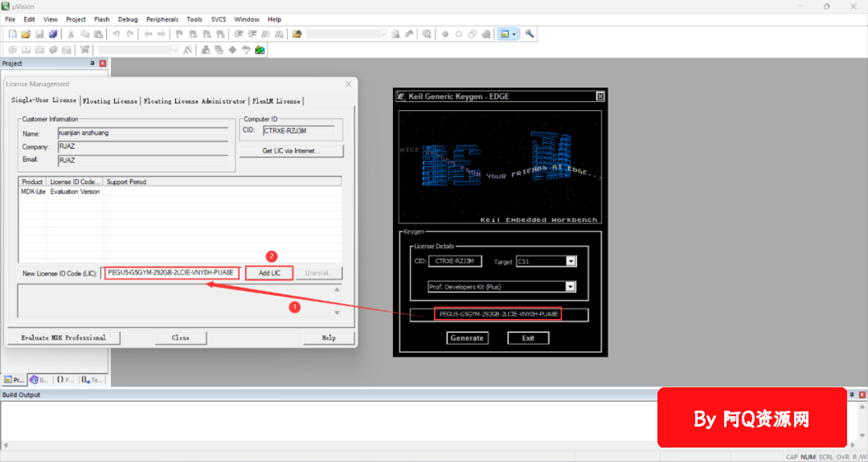868x462 pixels.
Task: Close the Project panel
Action: [102, 63]
